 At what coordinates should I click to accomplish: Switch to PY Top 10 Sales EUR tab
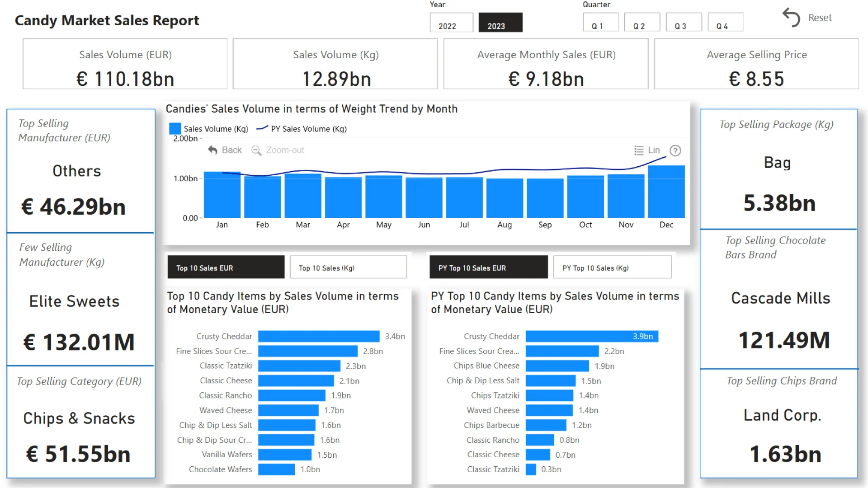[489, 267]
